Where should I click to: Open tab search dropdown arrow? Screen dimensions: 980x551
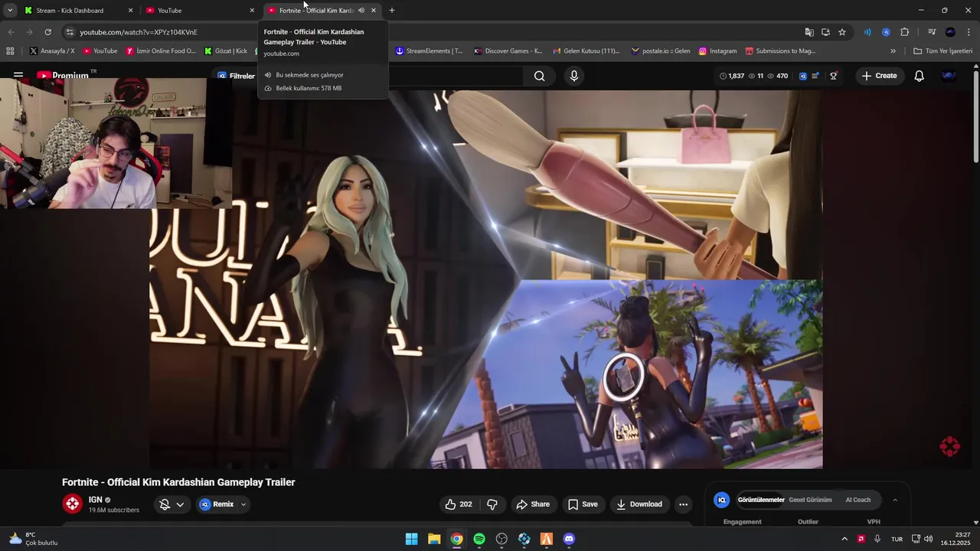(x=10, y=11)
